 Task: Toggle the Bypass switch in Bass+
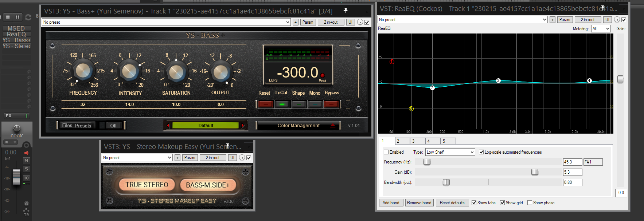coord(331,104)
